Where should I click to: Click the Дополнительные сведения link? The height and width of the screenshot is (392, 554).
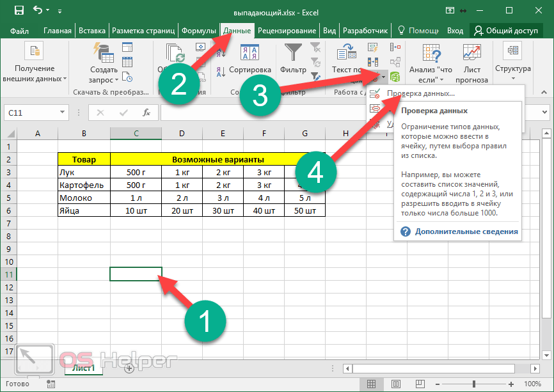[x=466, y=231]
